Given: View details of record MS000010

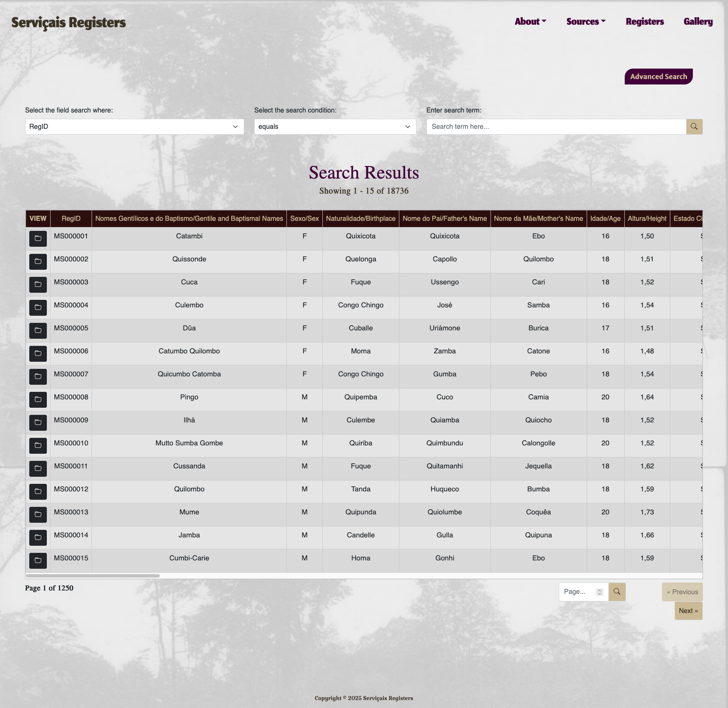Looking at the screenshot, I should 38,446.
